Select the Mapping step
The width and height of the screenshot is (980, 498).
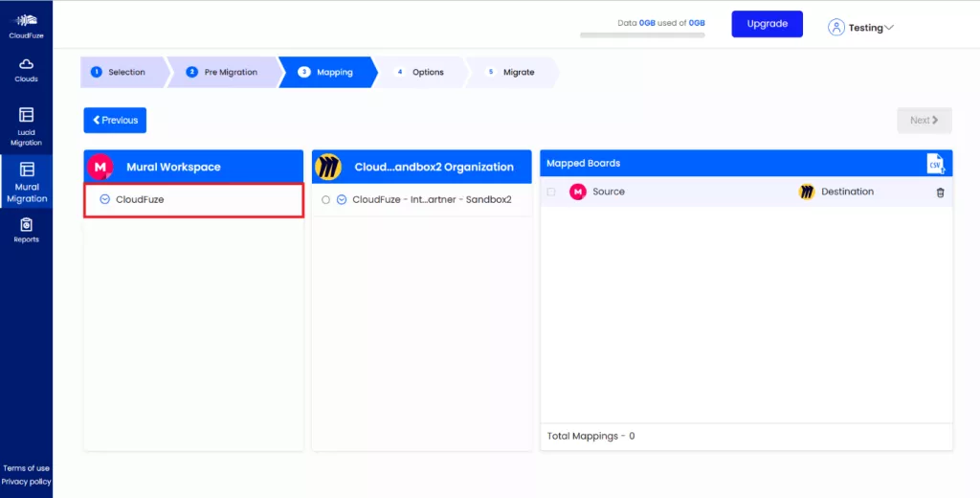click(327, 72)
